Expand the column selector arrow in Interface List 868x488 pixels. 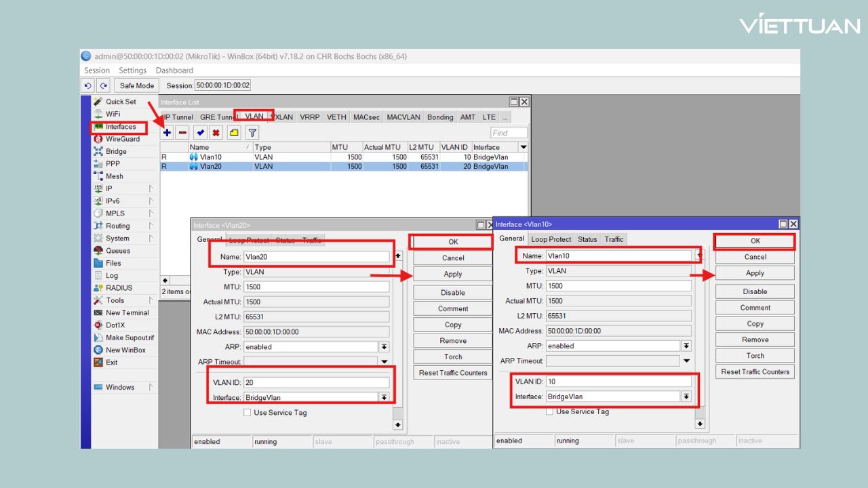click(523, 147)
